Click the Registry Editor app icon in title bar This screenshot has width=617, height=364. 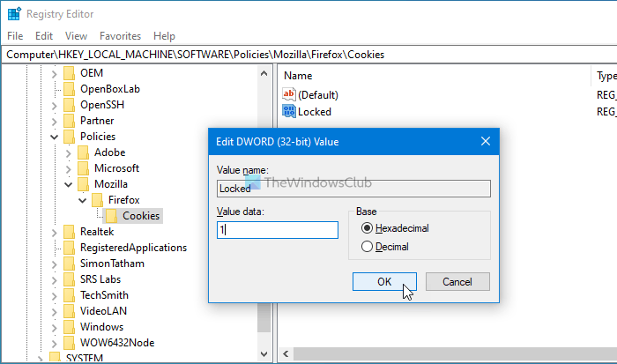coord(14,14)
